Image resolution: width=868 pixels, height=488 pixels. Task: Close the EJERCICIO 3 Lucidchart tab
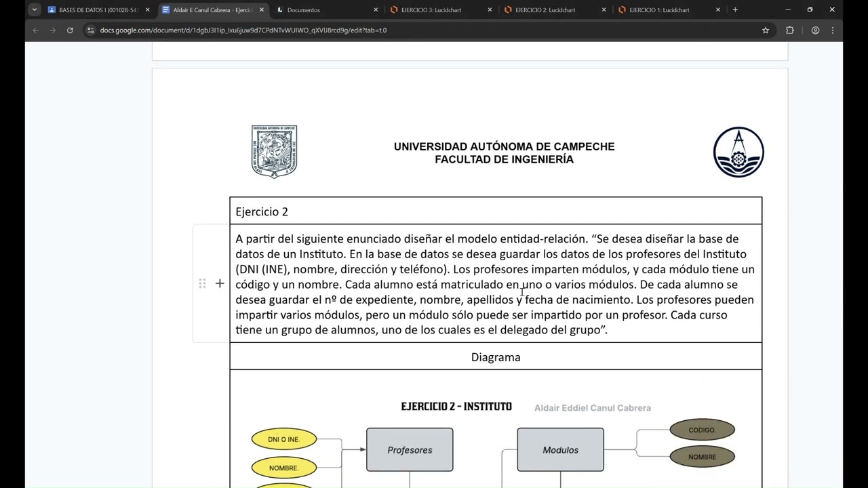pyautogui.click(x=490, y=10)
